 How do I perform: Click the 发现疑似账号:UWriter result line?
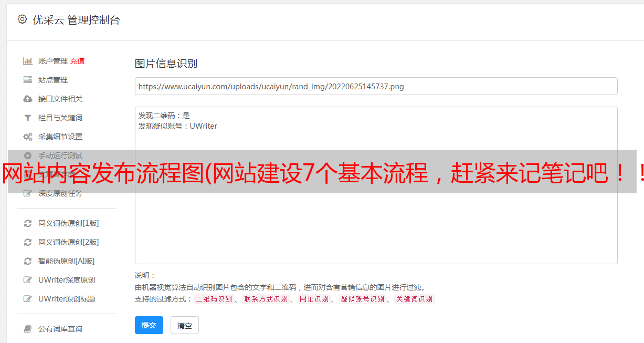coord(177,126)
